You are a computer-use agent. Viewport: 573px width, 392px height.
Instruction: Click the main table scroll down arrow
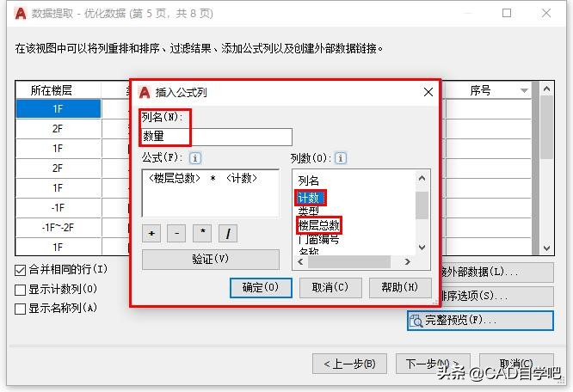(546, 248)
